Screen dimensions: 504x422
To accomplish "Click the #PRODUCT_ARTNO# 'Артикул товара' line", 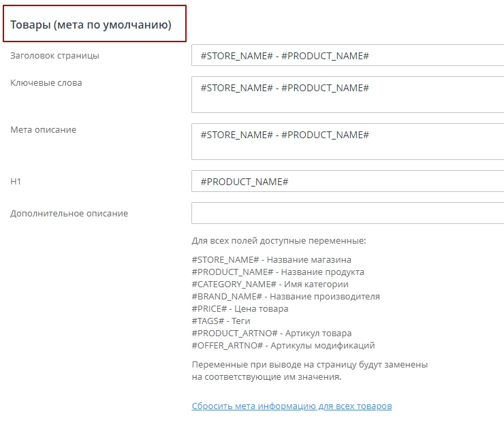I will (271, 334).
